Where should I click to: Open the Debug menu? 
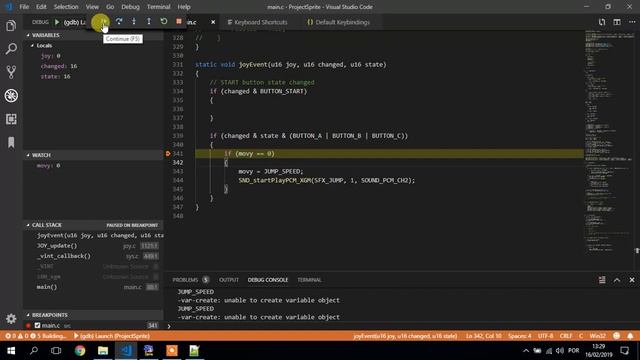pyautogui.click(x=130, y=7)
